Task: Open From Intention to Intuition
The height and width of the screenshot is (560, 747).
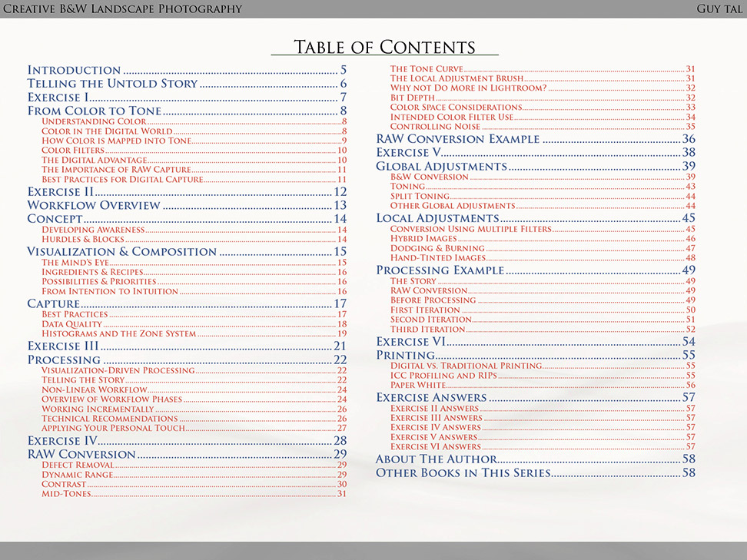Action: click(194, 291)
